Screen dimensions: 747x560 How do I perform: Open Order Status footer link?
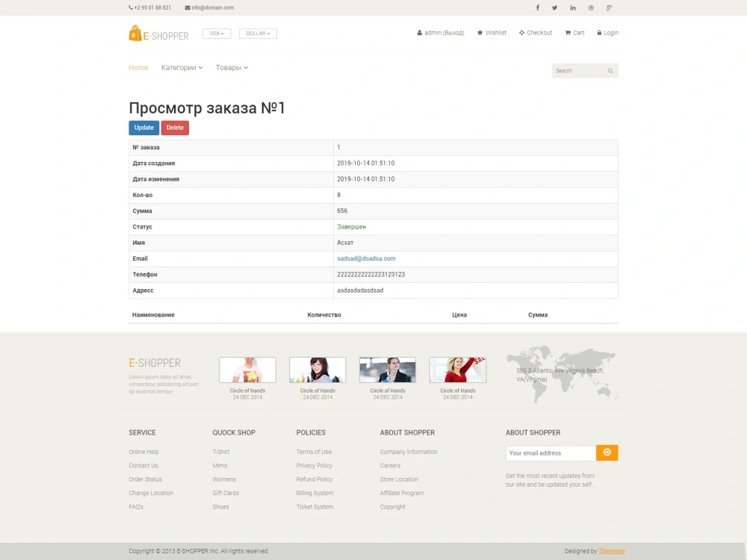click(x=146, y=479)
